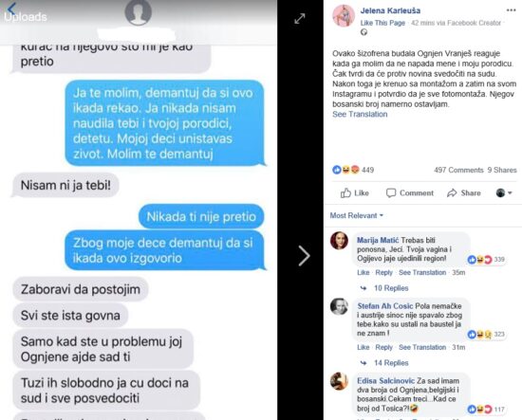View the 449 post reactions
Screen dimensions: 522x420
coord(353,170)
